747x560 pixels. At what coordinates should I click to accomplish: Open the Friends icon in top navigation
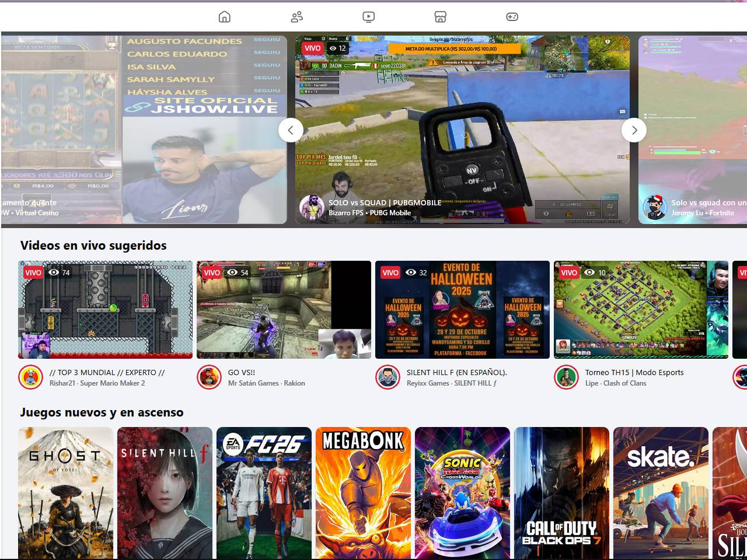click(296, 17)
